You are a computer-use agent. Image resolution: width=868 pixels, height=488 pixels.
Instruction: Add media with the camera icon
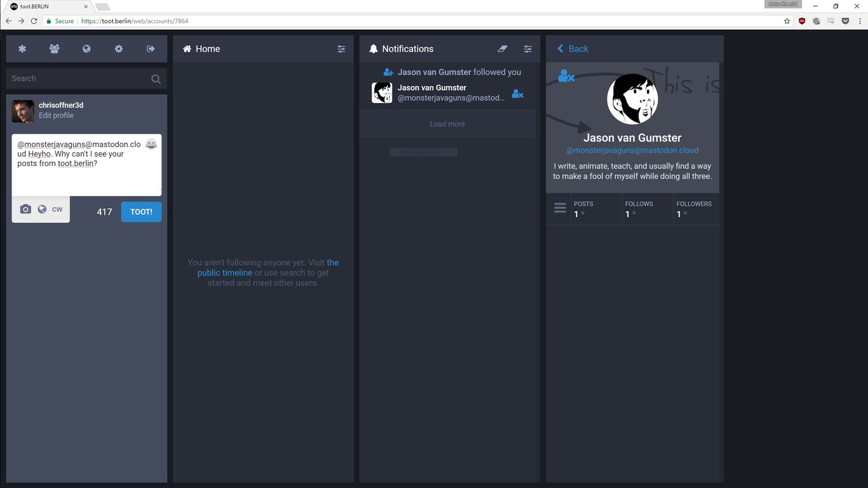click(x=26, y=209)
